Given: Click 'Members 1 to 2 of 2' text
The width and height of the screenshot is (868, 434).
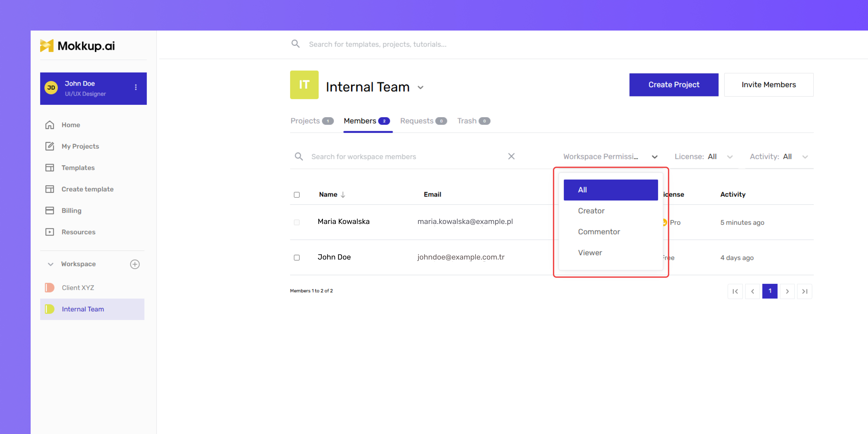Looking at the screenshot, I should tap(311, 291).
